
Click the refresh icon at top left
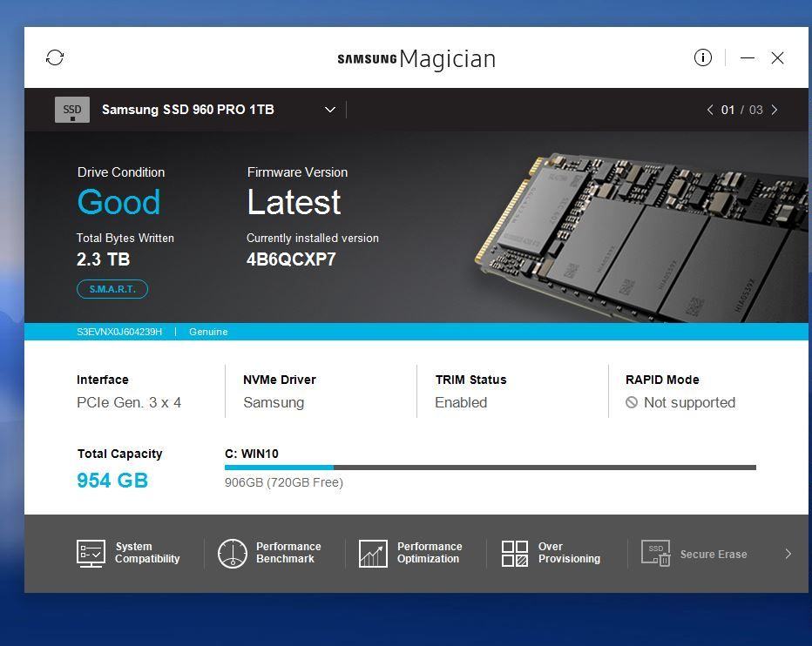point(55,57)
